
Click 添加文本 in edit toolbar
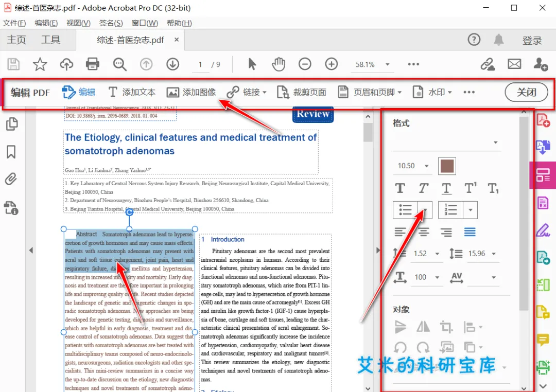point(132,92)
